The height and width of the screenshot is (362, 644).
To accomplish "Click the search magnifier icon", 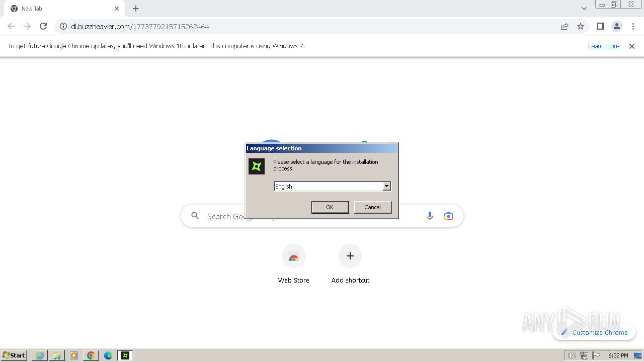I will (195, 216).
